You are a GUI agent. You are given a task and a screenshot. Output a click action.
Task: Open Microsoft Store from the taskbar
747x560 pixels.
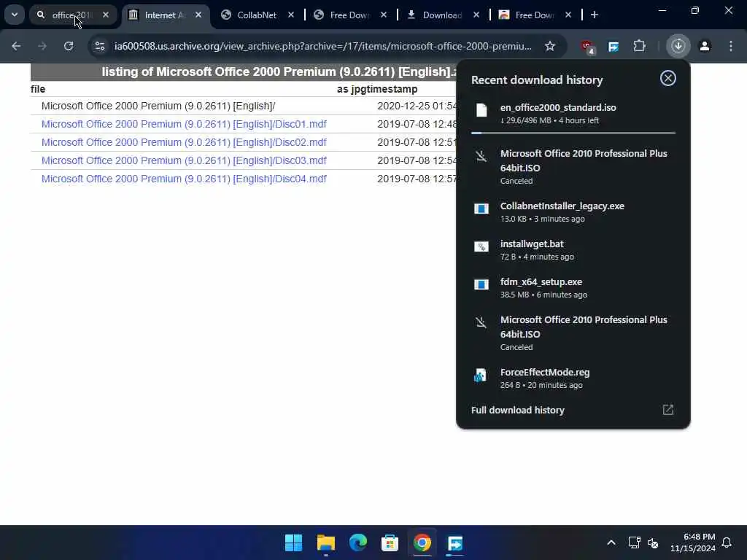click(390, 542)
